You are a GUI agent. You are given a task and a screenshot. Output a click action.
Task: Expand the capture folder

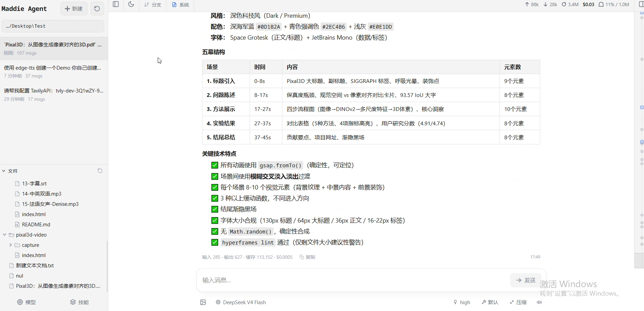(x=11, y=245)
